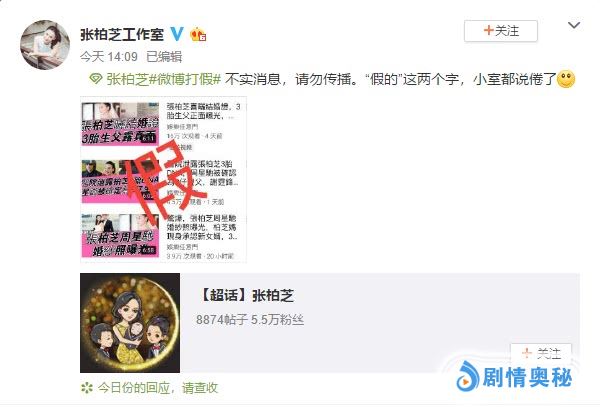This screenshot has height=407, width=600.
Task: Click the green super topic diamond icon
Action: 95,79
